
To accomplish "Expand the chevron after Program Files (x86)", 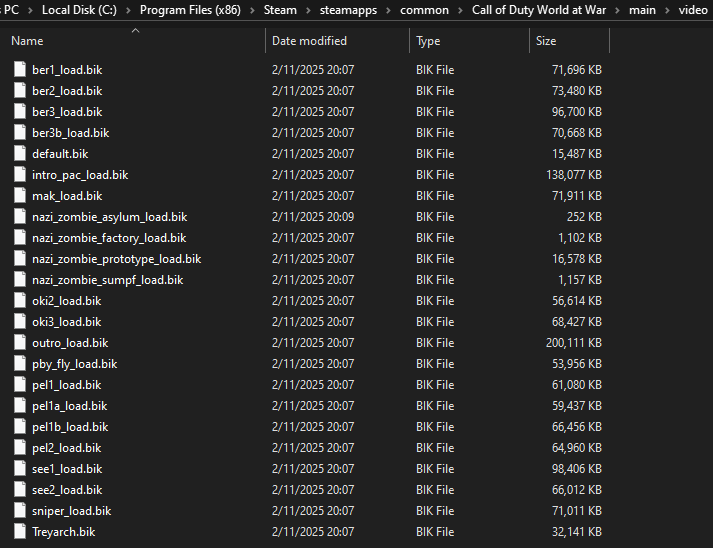I will [x=252, y=10].
